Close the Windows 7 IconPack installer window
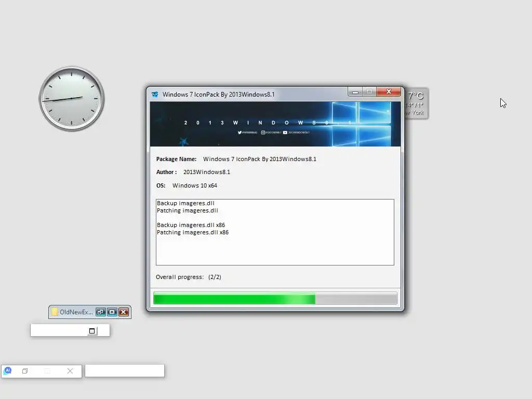This screenshot has width=532, height=399. click(x=389, y=91)
